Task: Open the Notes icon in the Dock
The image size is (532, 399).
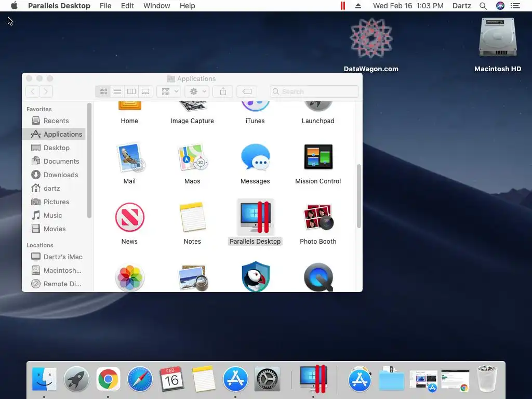Action: (204, 379)
